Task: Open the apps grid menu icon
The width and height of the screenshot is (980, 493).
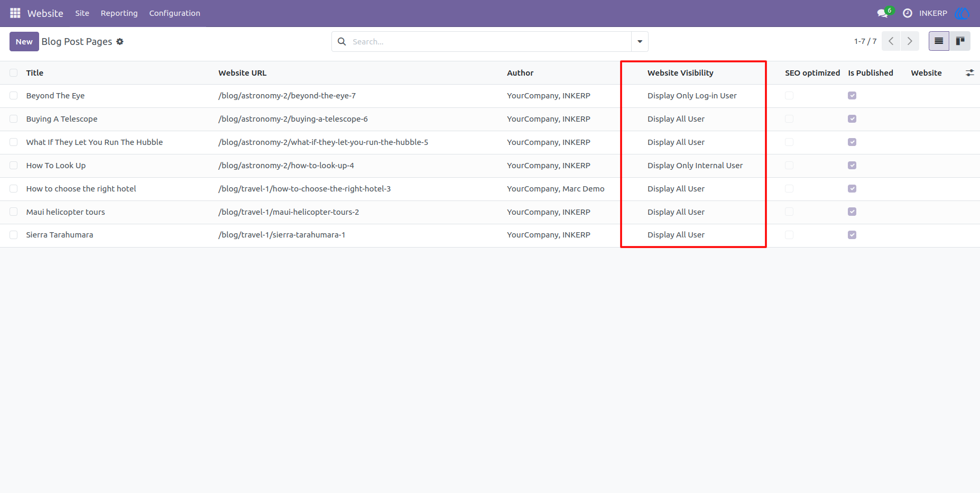Action: tap(15, 13)
